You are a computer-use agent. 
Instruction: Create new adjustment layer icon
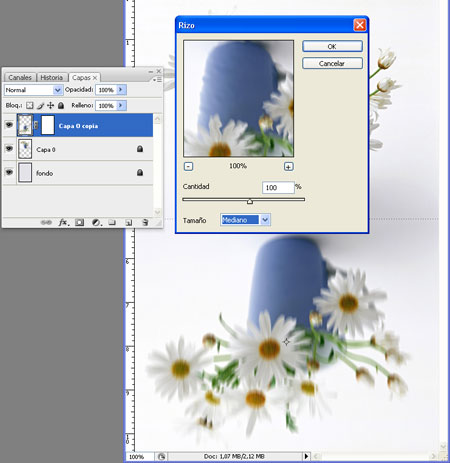tap(96, 222)
